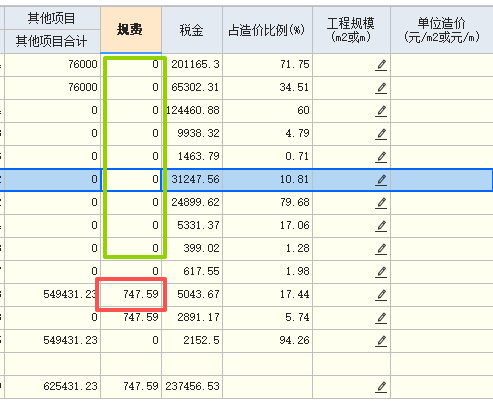The width and height of the screenshot is (493, 402).
Task: Click the 工程规模 (m2或m) header
Action: pyautogui.click(x=351, y=30)
